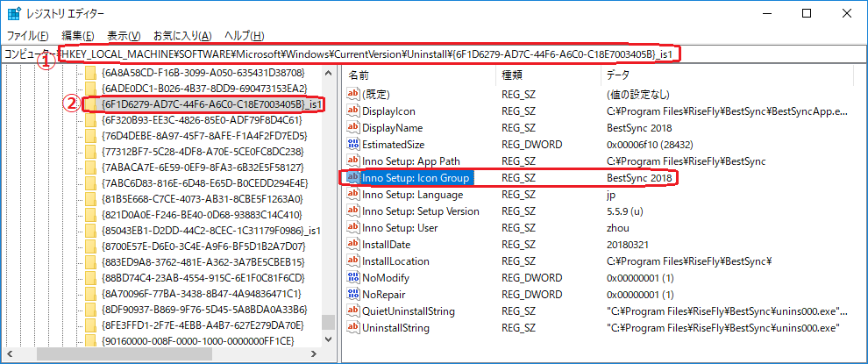Select the InstallLocation value name
The width and height of the screenshot is (868, 364).
(395, 261)
